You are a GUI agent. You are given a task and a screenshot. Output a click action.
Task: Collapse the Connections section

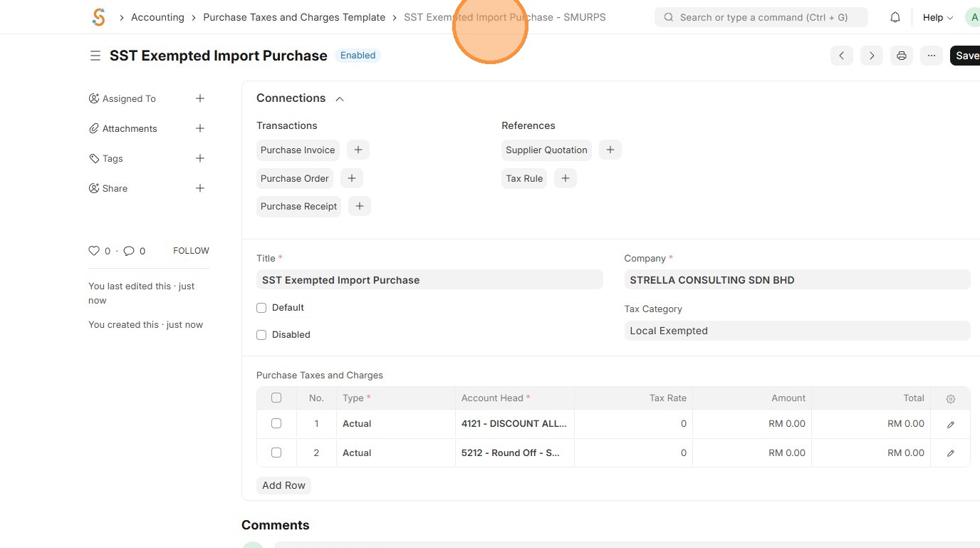coord(340,99)
